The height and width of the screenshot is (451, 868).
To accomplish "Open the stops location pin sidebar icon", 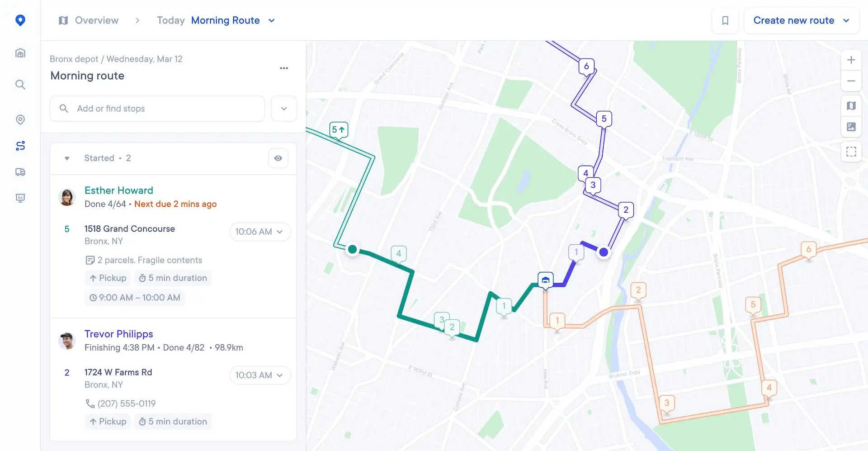I will [20, 120].
